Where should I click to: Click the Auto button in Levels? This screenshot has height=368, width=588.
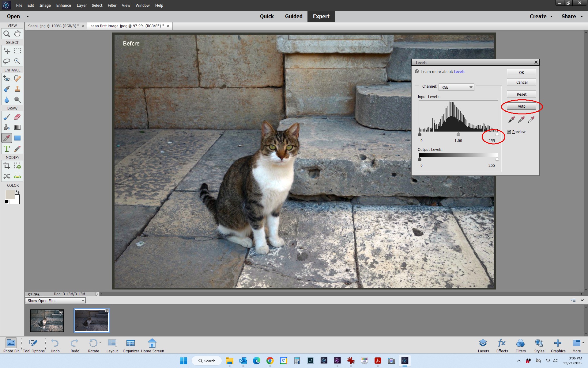(521, 106)
